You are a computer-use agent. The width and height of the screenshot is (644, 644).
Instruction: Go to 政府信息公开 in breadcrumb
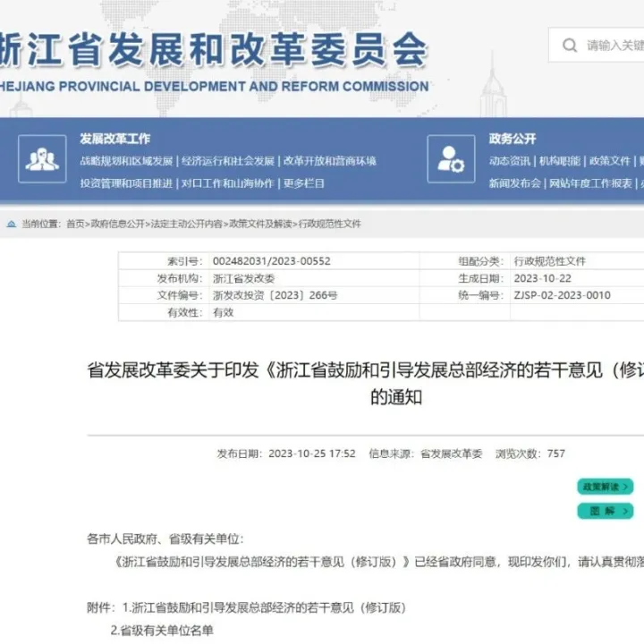pos(117,224)
